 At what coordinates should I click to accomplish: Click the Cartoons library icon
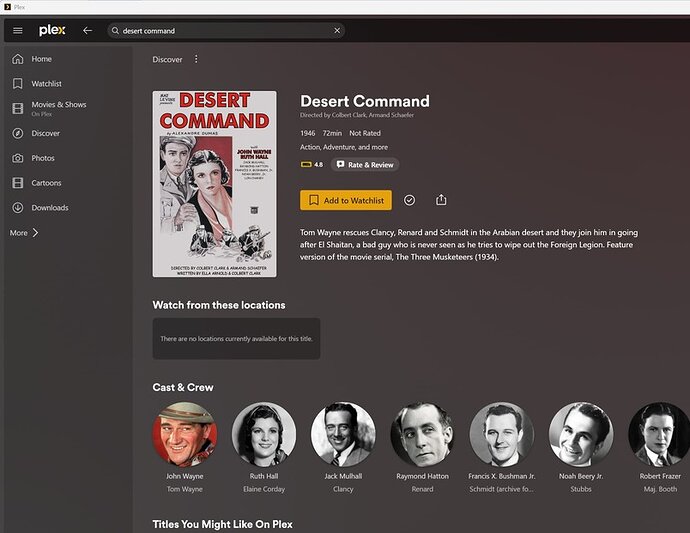(x=18, y=183)
